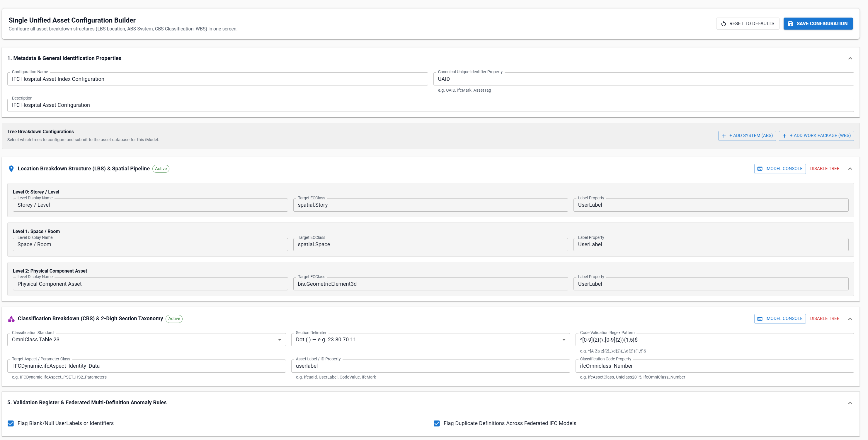This screenshot has height=440, width=868.
Task: Click the bis.GeometricElement3d ECClass field
Action: (x=431, y=284)
